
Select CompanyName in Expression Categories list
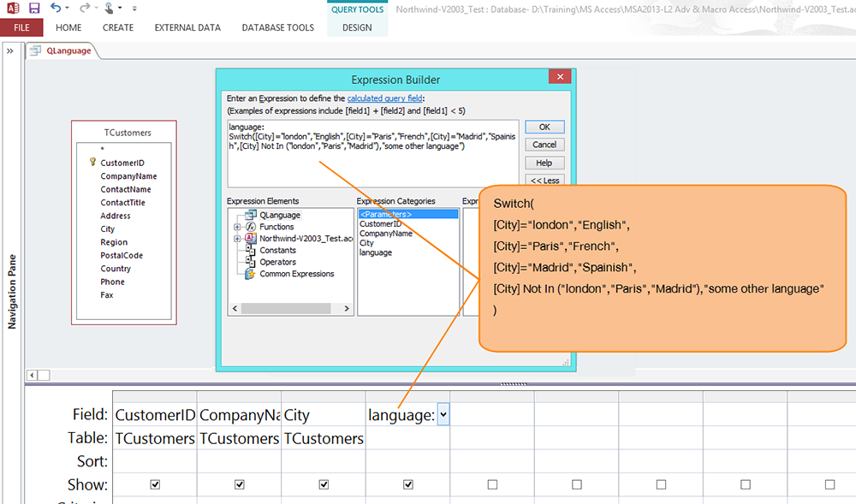click(x=385, y=234)
